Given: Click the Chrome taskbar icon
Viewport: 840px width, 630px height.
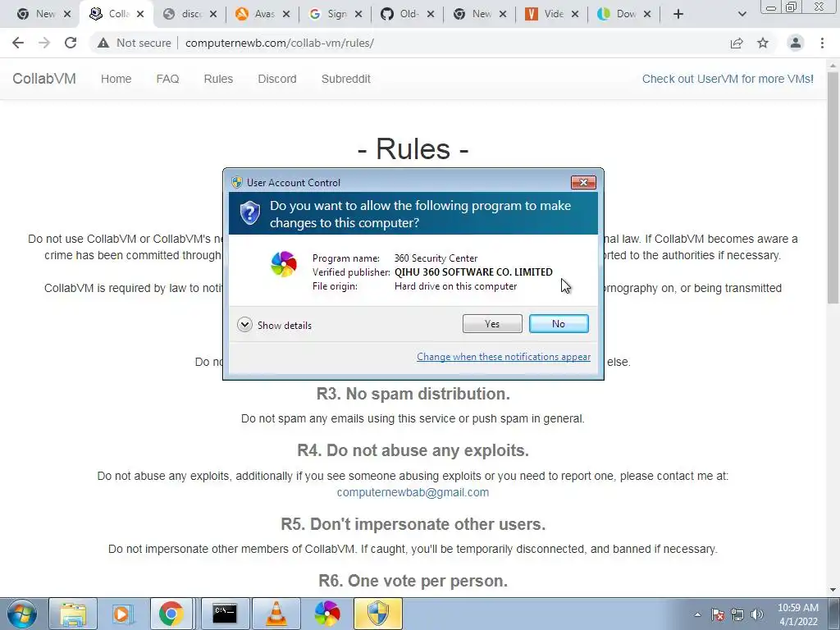Looking at the screenshot, I should coord(171,614).
